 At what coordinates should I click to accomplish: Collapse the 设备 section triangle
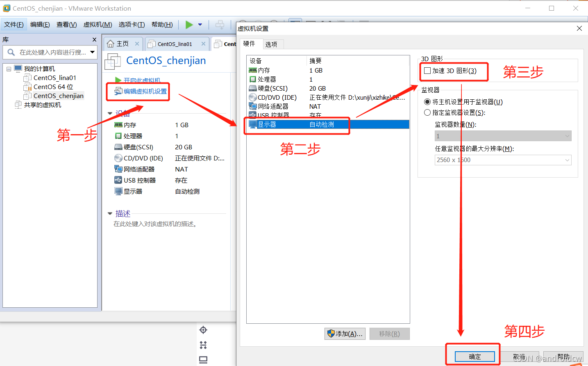click(x=110, y=113)
